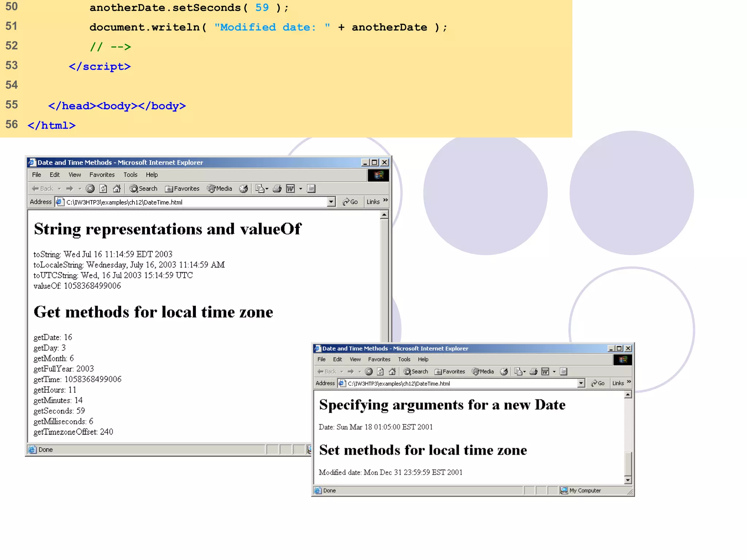Open Tools menu in larger browser window
This screenshot has height=560, width=747.
click(x=130, y=175)
